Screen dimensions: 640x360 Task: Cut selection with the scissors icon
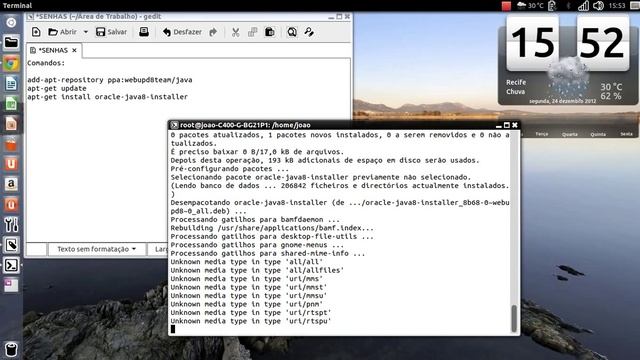[x=236, y=32]
